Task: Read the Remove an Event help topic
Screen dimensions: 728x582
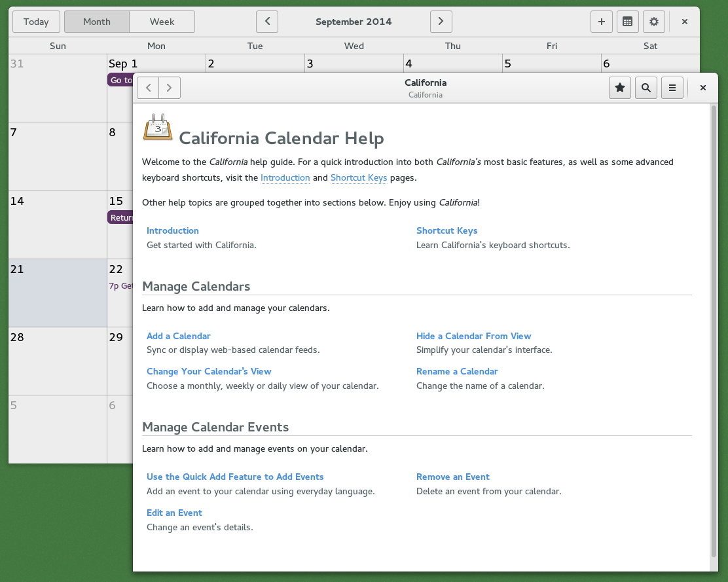Action: (x=452, y=477)
